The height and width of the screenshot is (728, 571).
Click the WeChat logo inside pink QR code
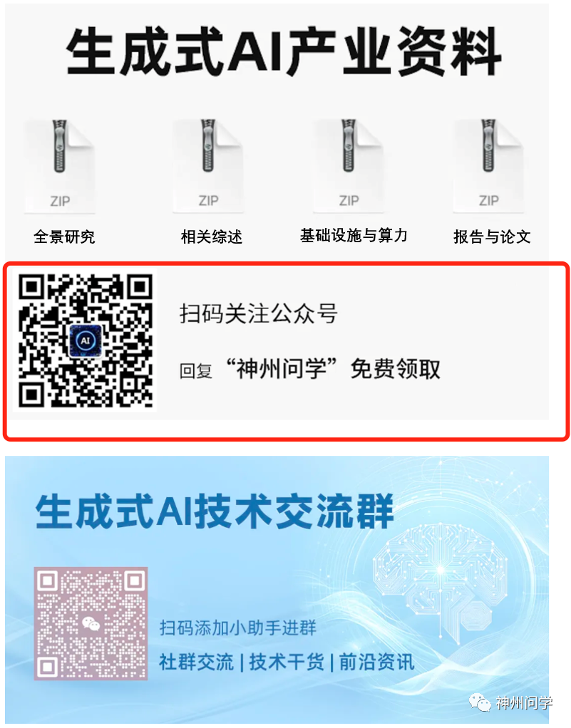point(91,623)
